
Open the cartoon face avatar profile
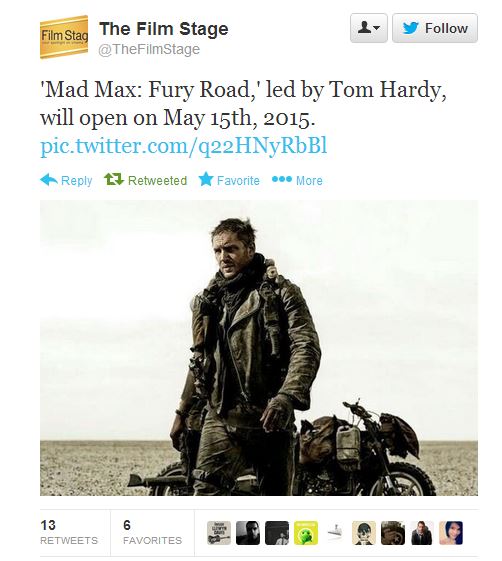pyautogui.click(x=364, y=533)
